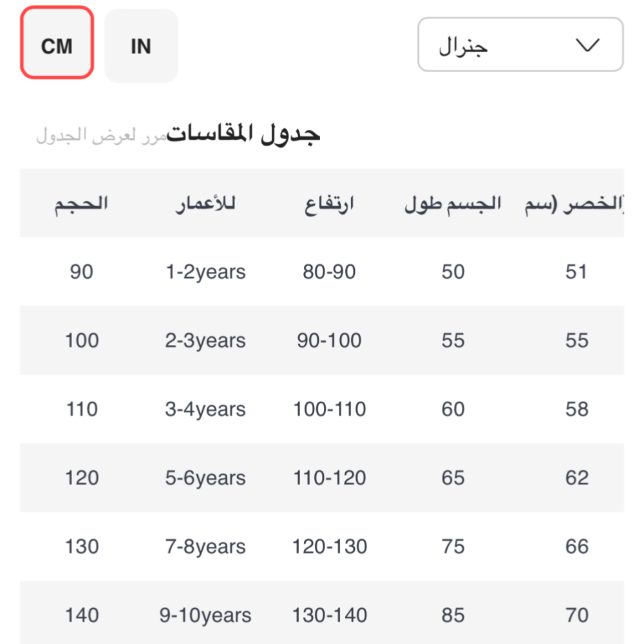This screenshot has width=644, height=644.
Task: Select size 100 row cell
Action: [82, 340]
